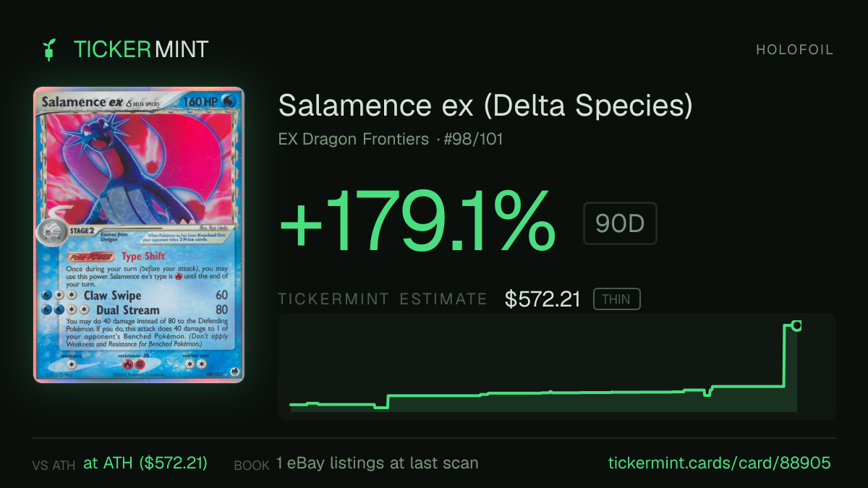Click the VS ATH label

click(x=54, y=466)
